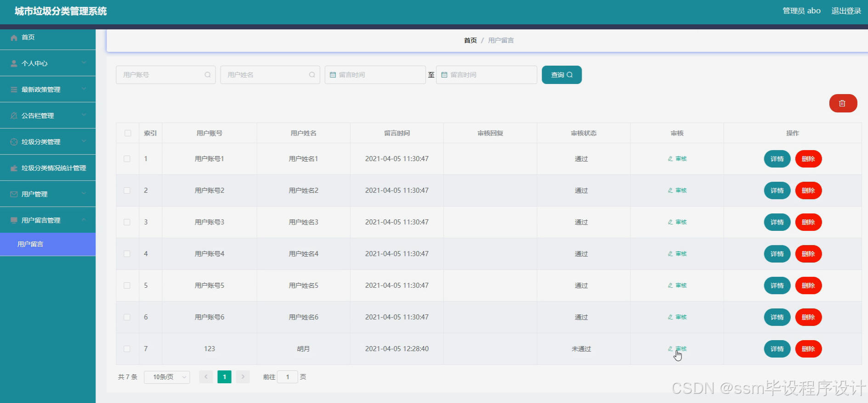Image resolution: width=868 pixels, height=403 pixels.
Task: Click the 查询 search button
Action: pyautogui.click(x=562, y=75)
